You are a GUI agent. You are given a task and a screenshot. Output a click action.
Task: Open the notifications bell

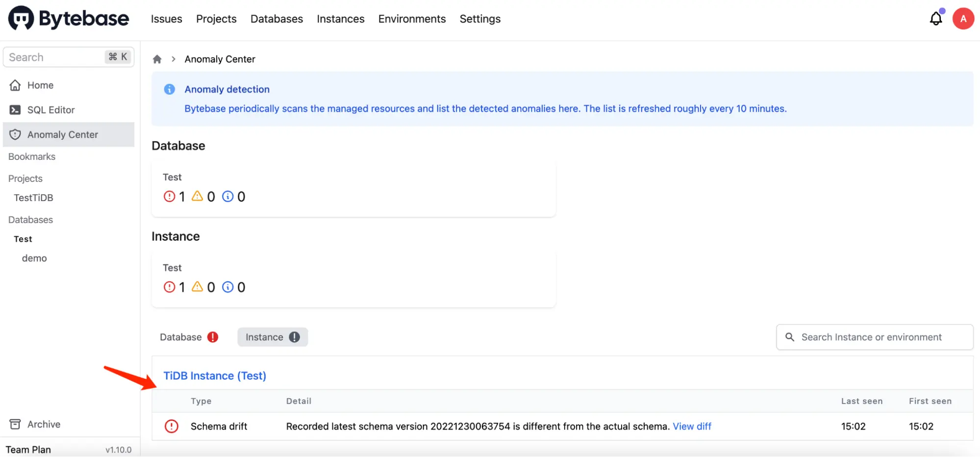(935, 19)
